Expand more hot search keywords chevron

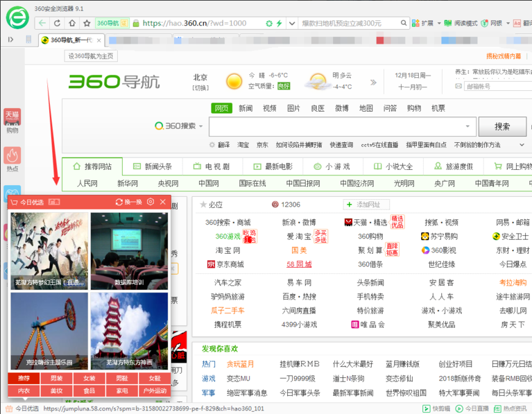pyautogui.click(x=522, y=145)
